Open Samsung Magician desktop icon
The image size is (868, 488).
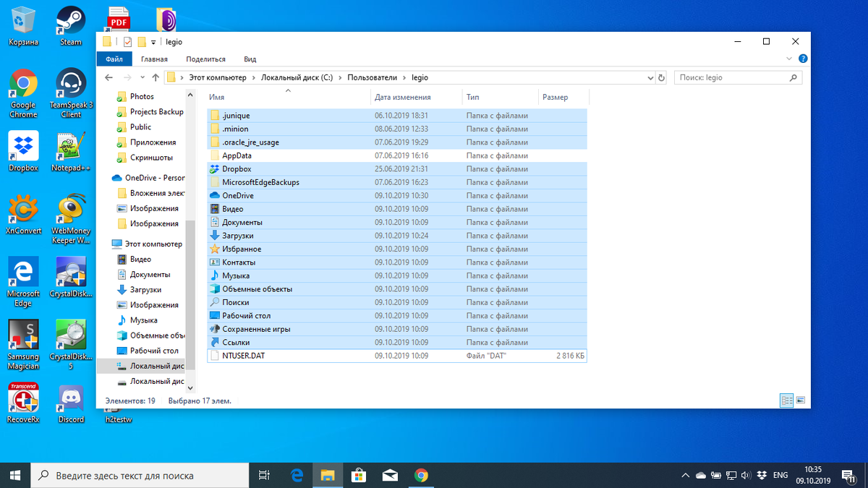pos(23,346)
